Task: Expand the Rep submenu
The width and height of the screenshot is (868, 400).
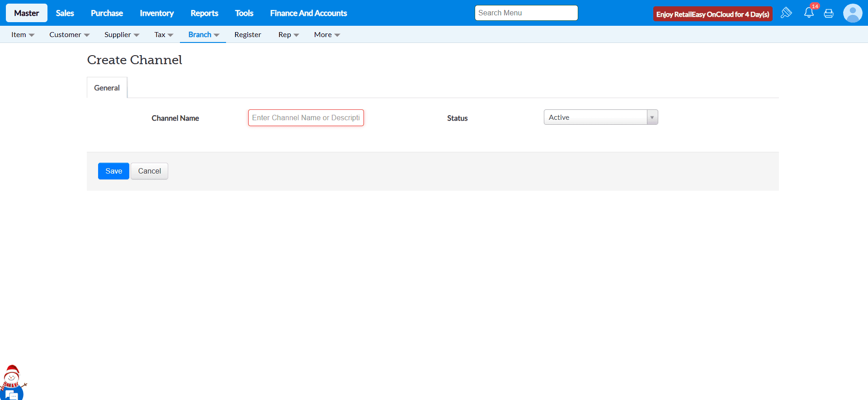Action: tap(288, 35)
